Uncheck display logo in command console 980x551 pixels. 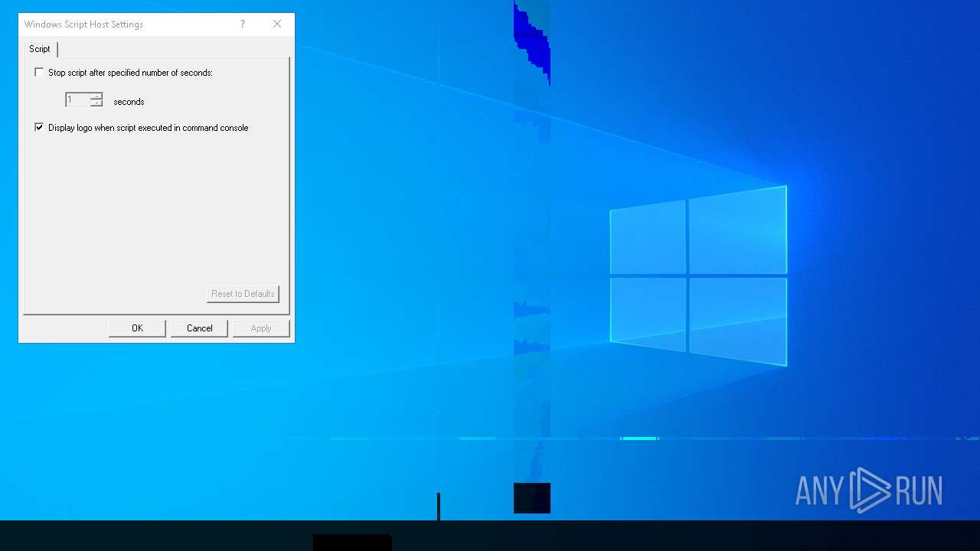39,128
